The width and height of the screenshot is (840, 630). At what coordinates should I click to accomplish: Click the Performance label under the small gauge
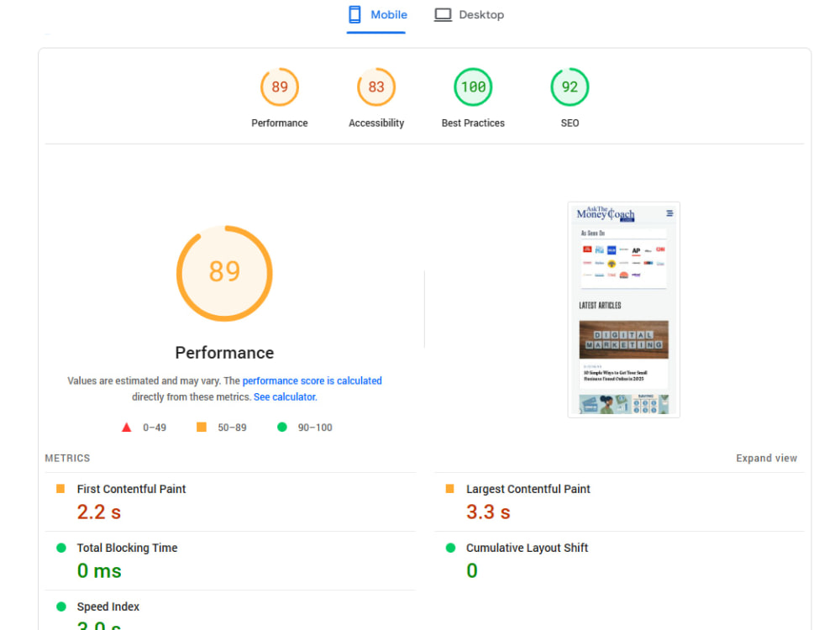(280, 123)
